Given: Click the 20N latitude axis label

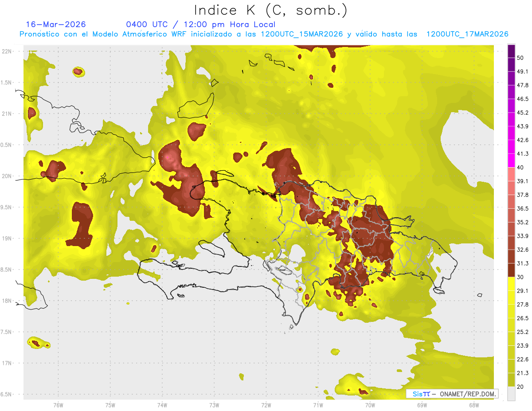Looking at the screenshot, I should point(7,176).
